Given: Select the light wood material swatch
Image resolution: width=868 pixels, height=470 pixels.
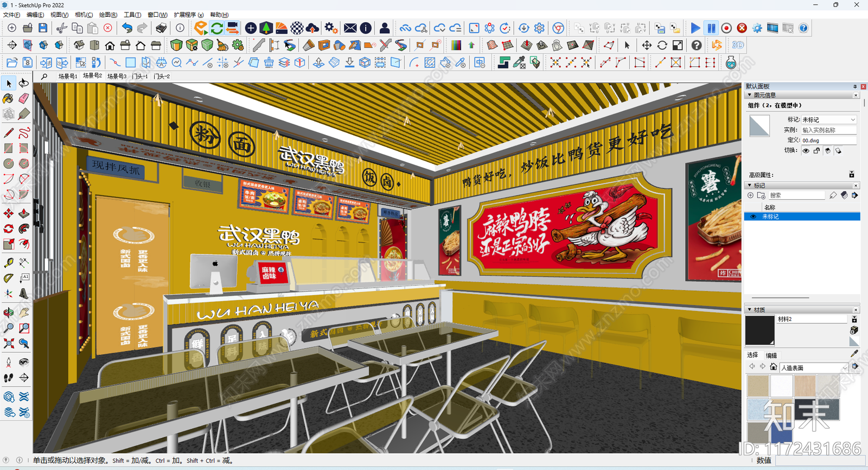Looking at the screenshot, I should 805,386.
